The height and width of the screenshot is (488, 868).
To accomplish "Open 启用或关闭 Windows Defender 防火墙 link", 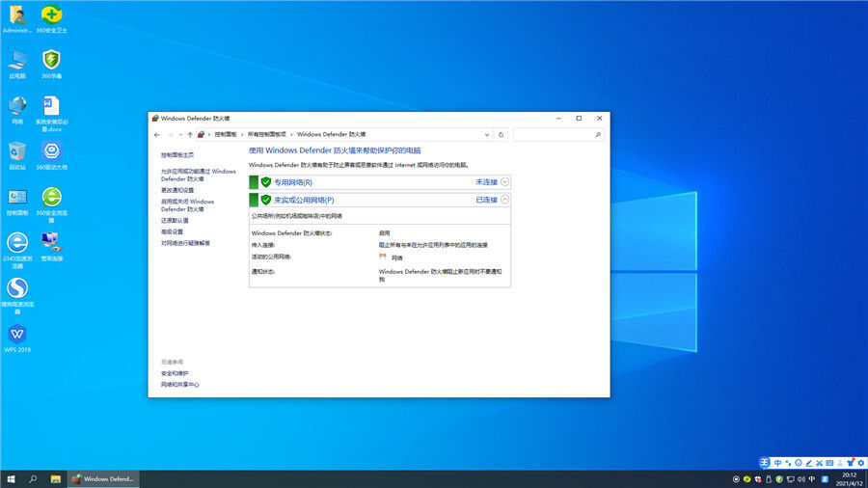I will pyautogui.click(x=187, y=205).
